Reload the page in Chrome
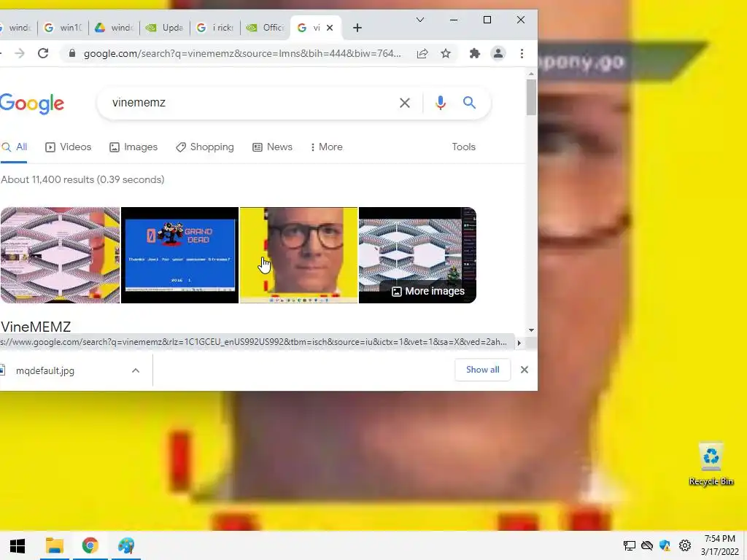The height and width of the screenshot is (560, 747). click(x=43, y=53)
